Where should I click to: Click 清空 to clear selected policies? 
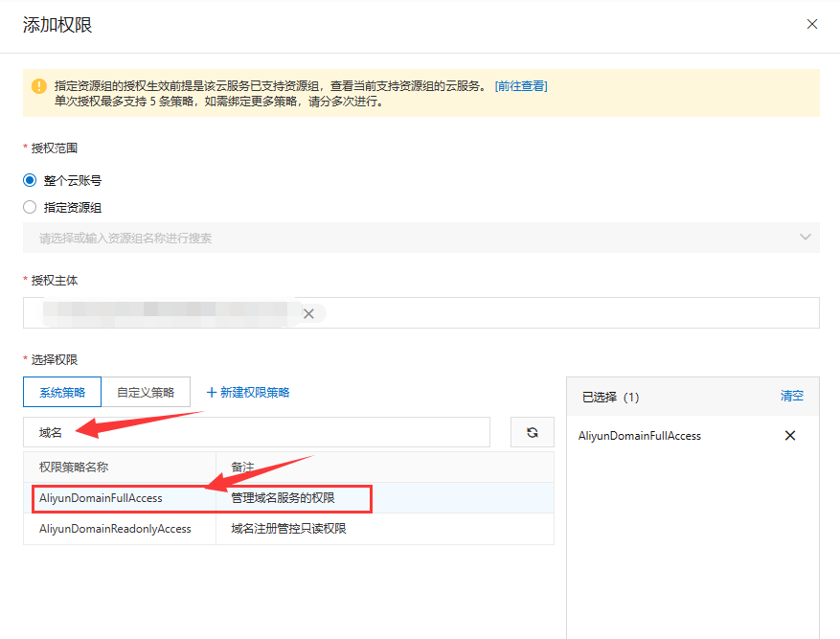click(x=791, y=396)
